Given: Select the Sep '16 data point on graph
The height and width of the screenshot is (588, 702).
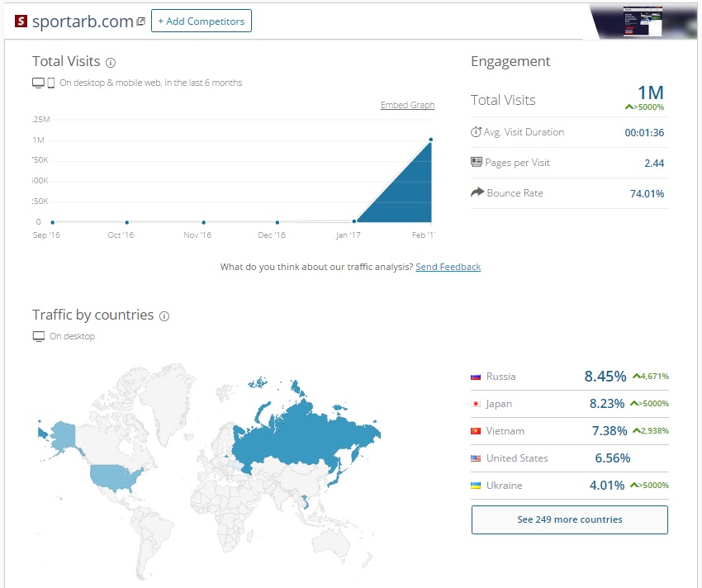Looking at the screenshot, I should [53, 222].
